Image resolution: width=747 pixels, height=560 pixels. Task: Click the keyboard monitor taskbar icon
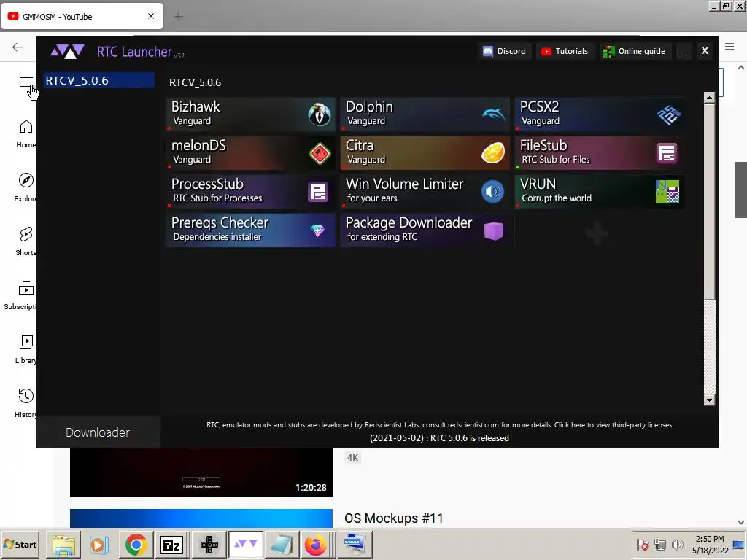(355, 545)
